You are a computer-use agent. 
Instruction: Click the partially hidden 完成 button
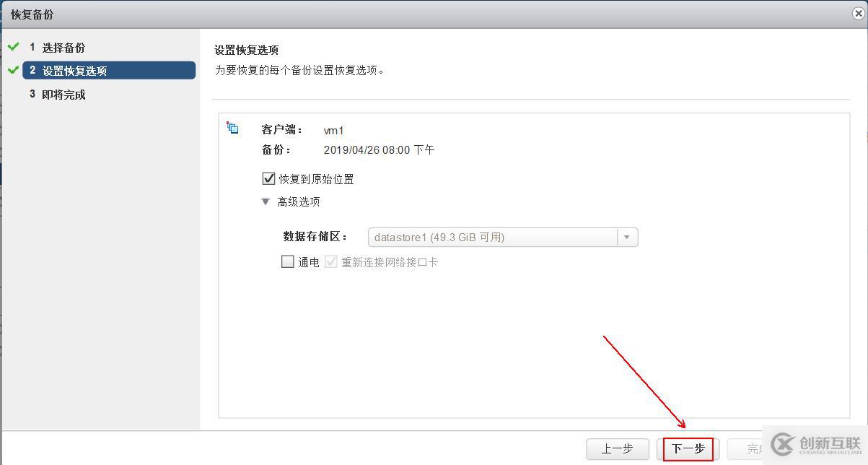745,449
